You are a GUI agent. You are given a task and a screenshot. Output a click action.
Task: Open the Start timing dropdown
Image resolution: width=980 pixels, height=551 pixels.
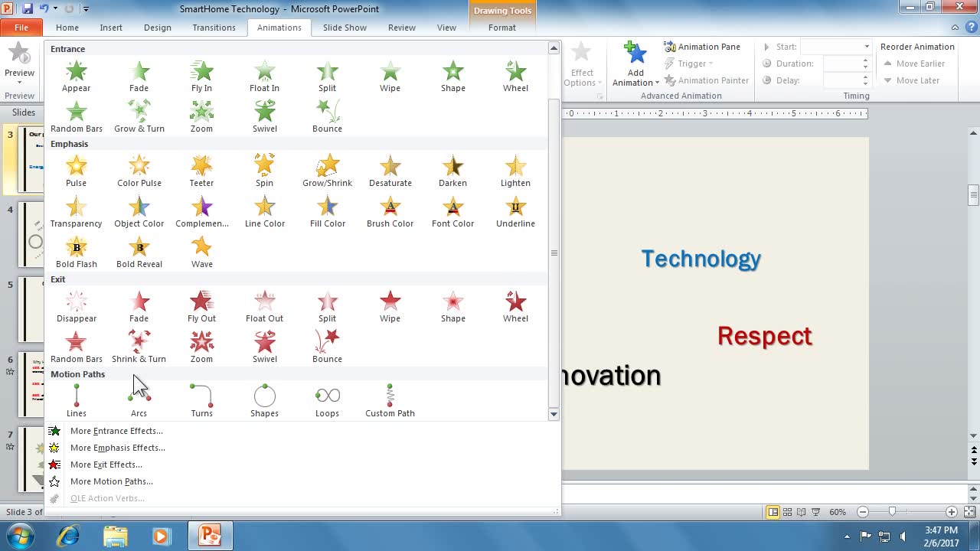tap(866, 47)
